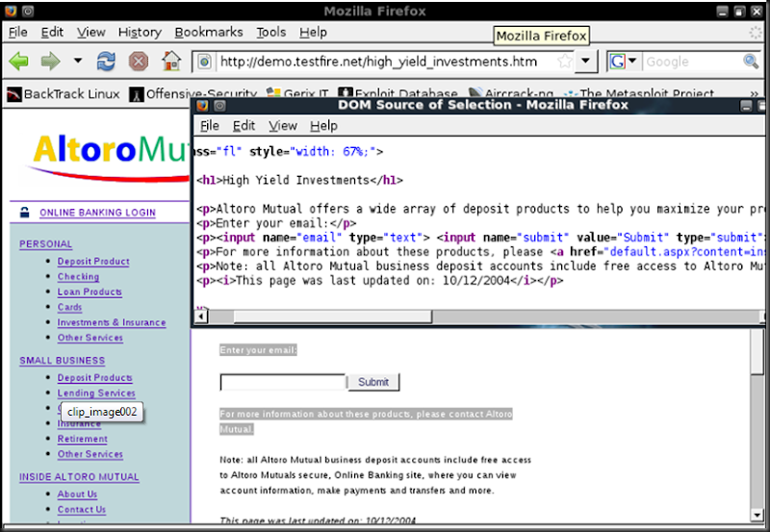Click the site identity icon in address bar
Screen dimensions: 770x532
tap(205, 62)
